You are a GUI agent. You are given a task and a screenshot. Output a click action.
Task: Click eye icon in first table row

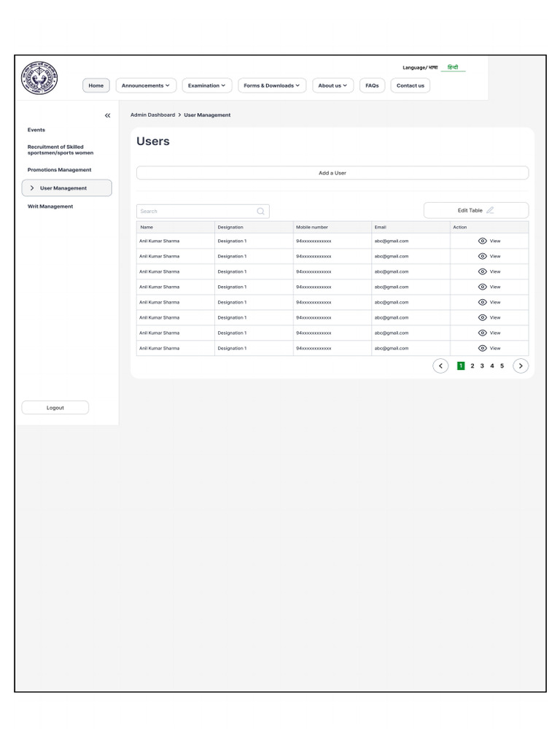[483, 241]
